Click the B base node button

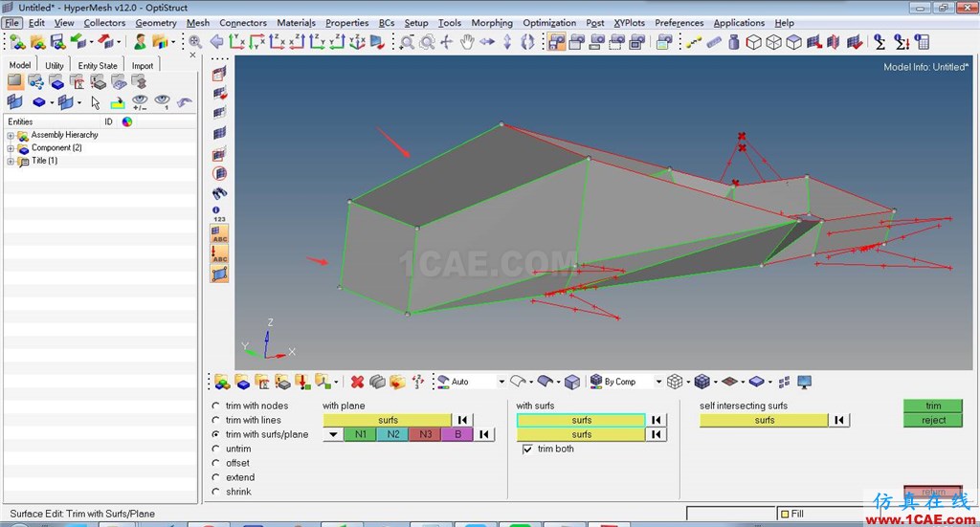click(x=457, y=434)
